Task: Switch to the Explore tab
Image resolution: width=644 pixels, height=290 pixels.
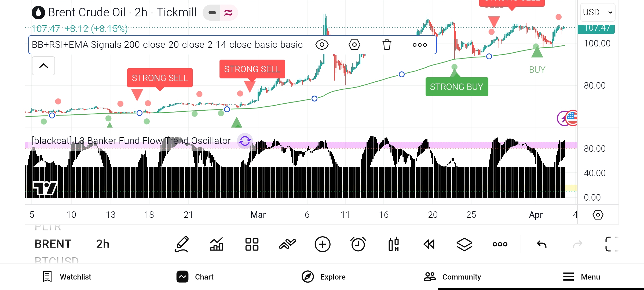Action: point(324,277)
